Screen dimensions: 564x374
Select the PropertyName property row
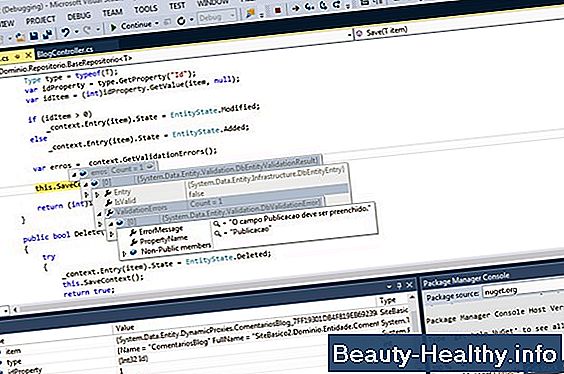163,240
